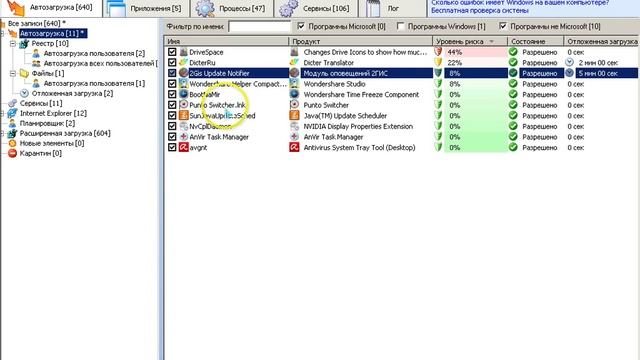Sort by Отложенная загрузка column header
Image resolution: width=640 pixels, height=360 pixels.
[x=602, y=41]
